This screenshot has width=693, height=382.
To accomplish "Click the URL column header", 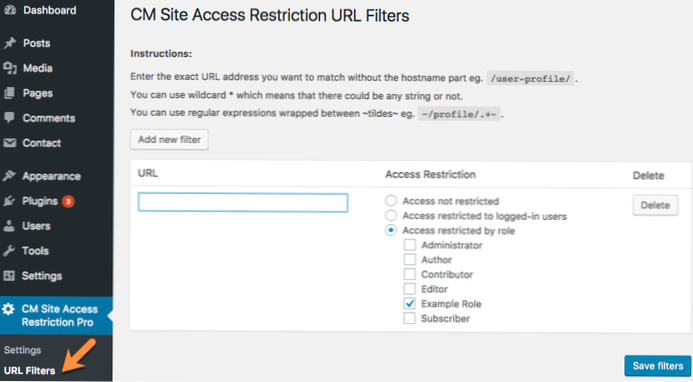I will click(x=148, y=173).
